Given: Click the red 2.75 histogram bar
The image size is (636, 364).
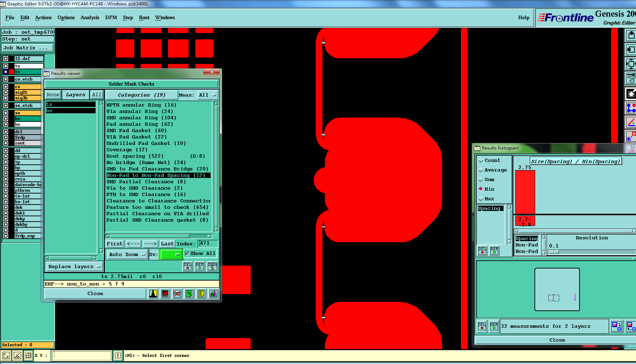Looking at the screenshot, I should click(x=525, y=192).
